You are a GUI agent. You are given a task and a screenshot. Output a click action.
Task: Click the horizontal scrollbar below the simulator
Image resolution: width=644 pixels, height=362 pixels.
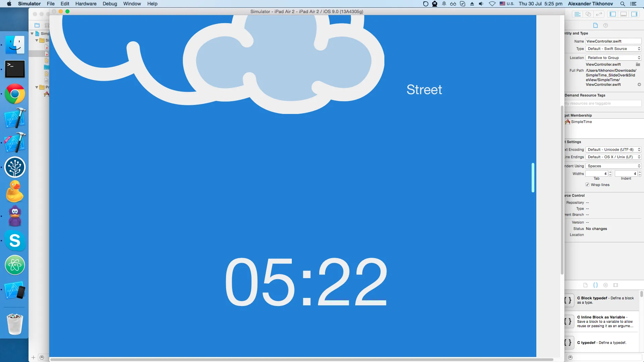tap(302, 360)
